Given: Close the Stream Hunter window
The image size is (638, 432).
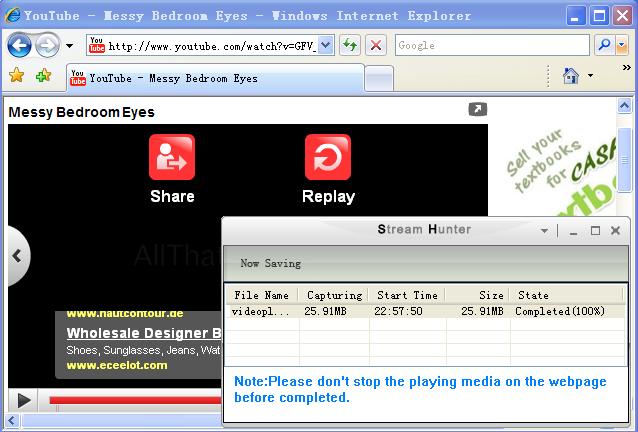Looking at the screenshot, I should pos(616,231).
